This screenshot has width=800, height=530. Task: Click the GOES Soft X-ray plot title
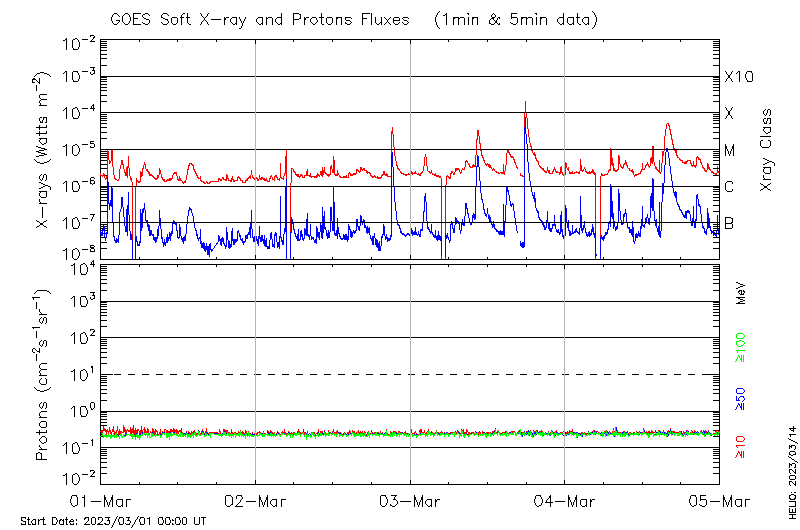(262, 19)
